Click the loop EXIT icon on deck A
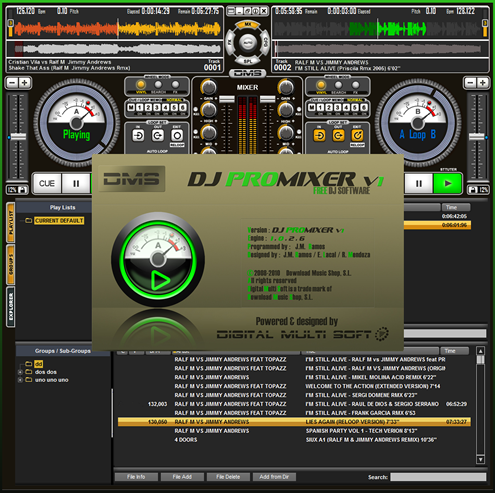 point(177,136)
